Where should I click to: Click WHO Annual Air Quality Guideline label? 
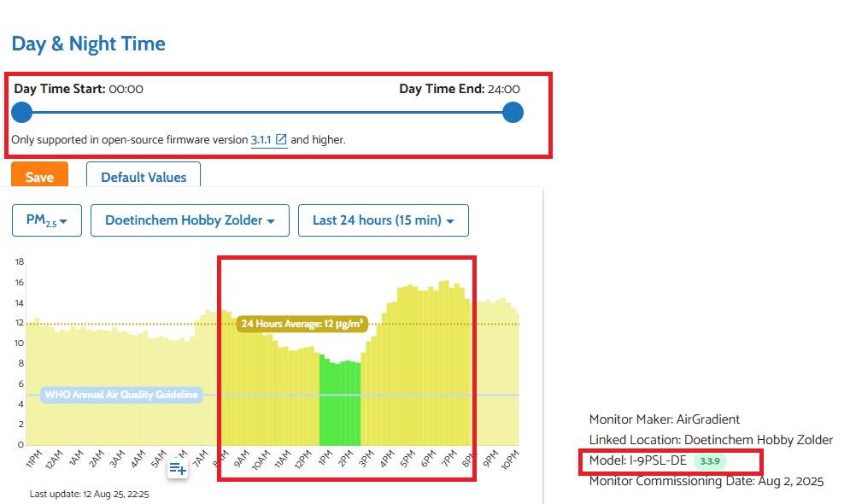pyautogui.click(x=121, y=395)
